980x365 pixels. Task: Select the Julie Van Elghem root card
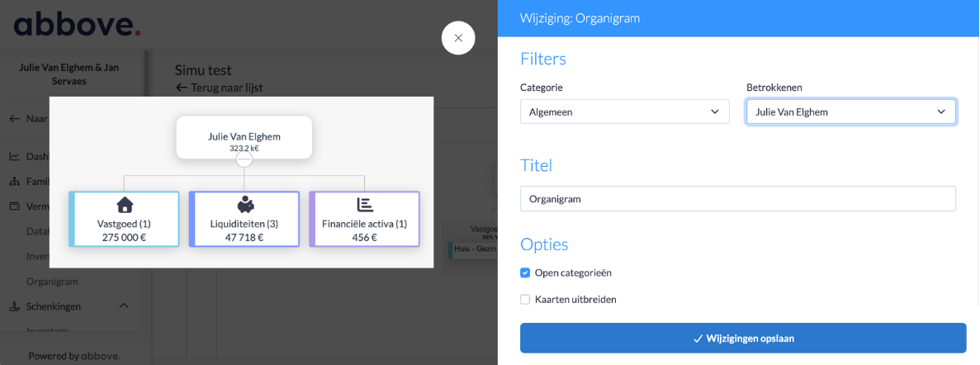tap(244, 136)
